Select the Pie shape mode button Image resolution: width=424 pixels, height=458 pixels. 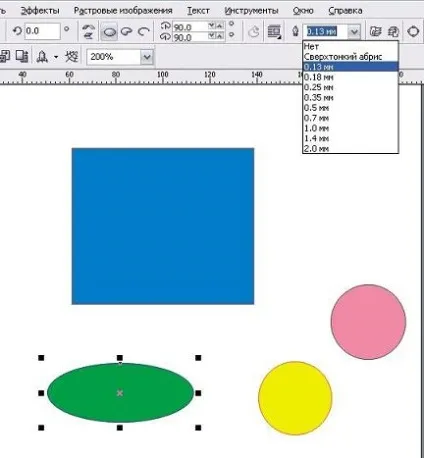pyautogui.click(x=127, y=32)
